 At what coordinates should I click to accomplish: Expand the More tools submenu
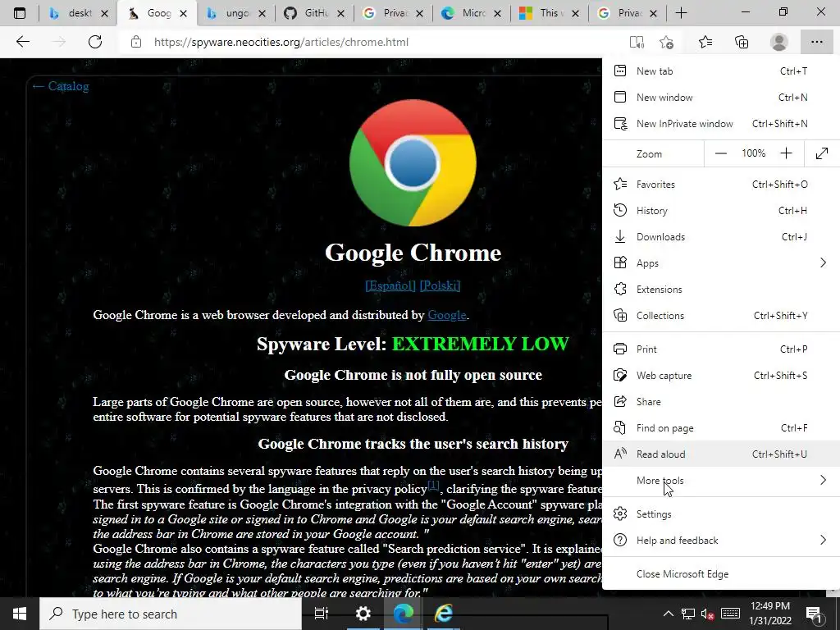click(721, 481)
